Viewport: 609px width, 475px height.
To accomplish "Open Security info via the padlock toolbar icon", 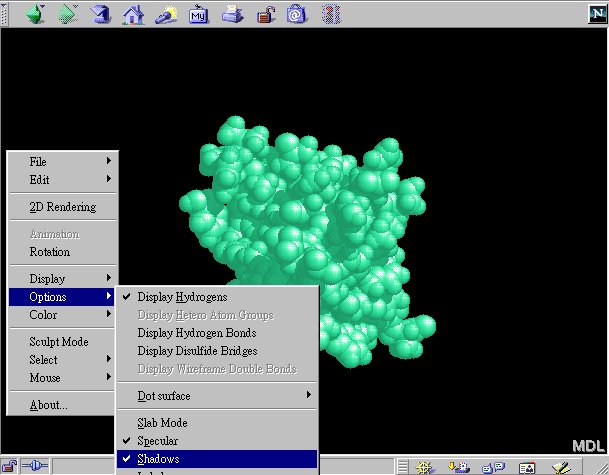I will 266,15.
